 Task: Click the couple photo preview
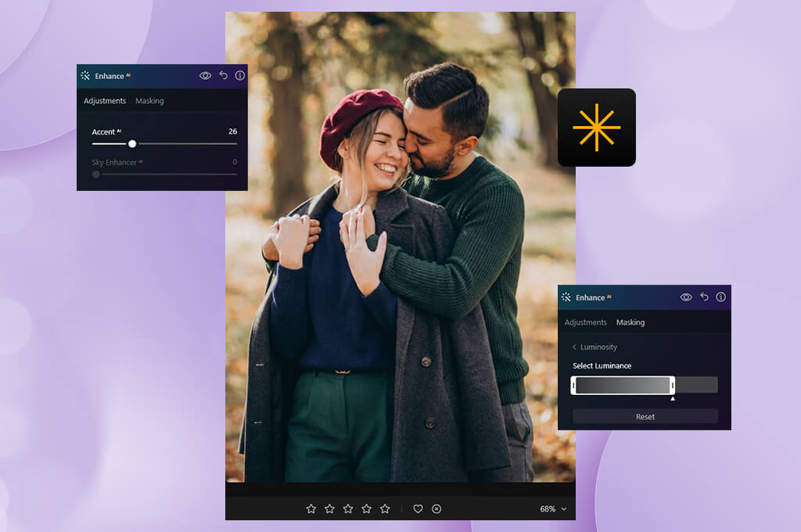click(x=400, y=247)
